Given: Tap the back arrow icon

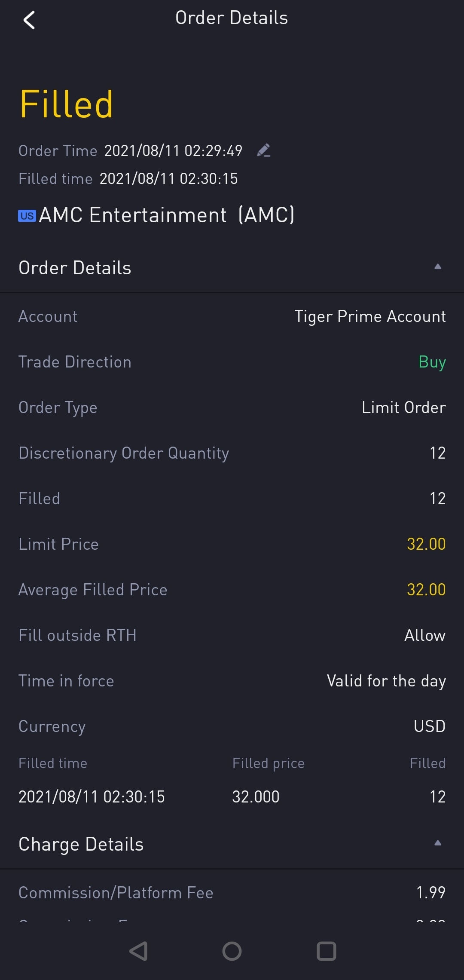Looking at the screenshot, I should pyautogui.click(x=29, y=20).
